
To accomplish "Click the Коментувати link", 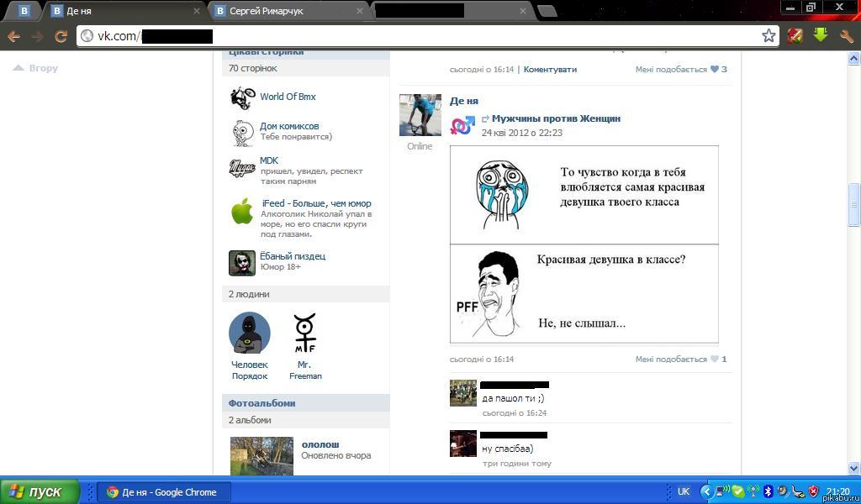I will pos(550,70).
